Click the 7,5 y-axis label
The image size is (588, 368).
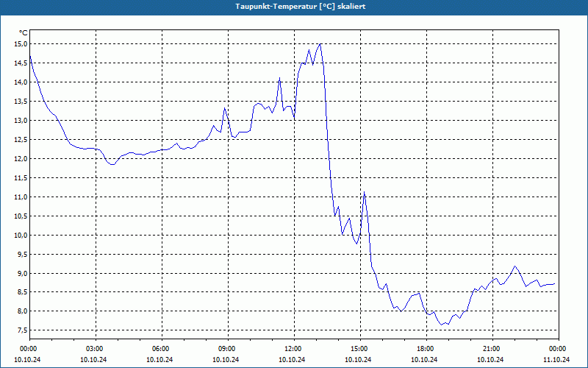click(x=23, y=330)
